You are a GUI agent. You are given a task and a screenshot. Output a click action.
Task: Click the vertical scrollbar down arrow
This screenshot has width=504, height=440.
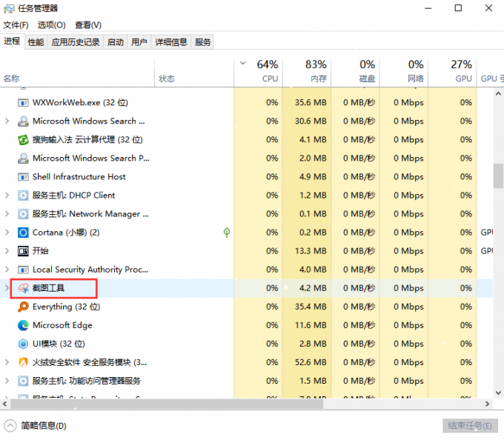[x=498, y=393]
